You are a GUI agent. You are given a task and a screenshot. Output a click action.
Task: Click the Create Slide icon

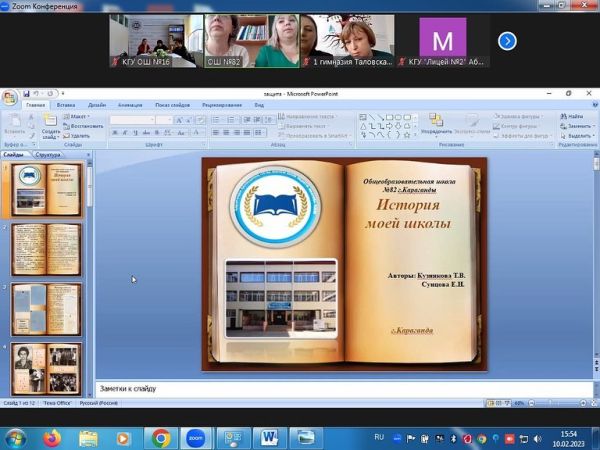[50, 122]
